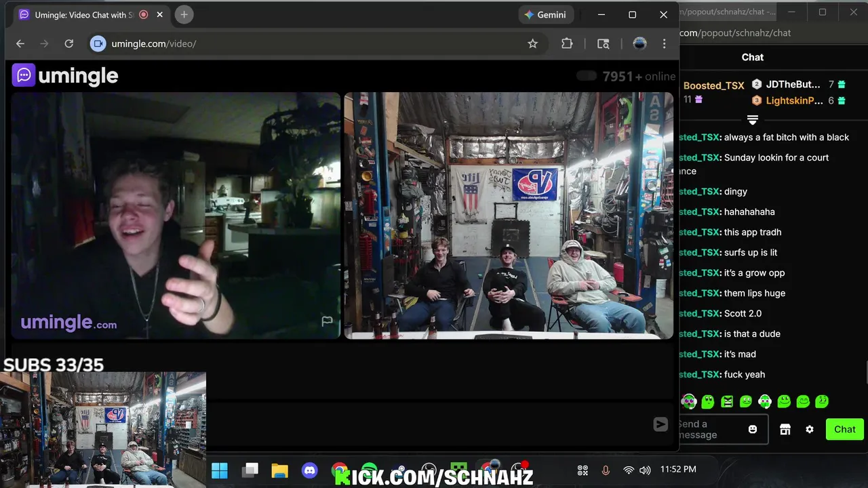Collapse the gift leaderboard with the down arrow
868x488 pixels.
click(752, 120)
